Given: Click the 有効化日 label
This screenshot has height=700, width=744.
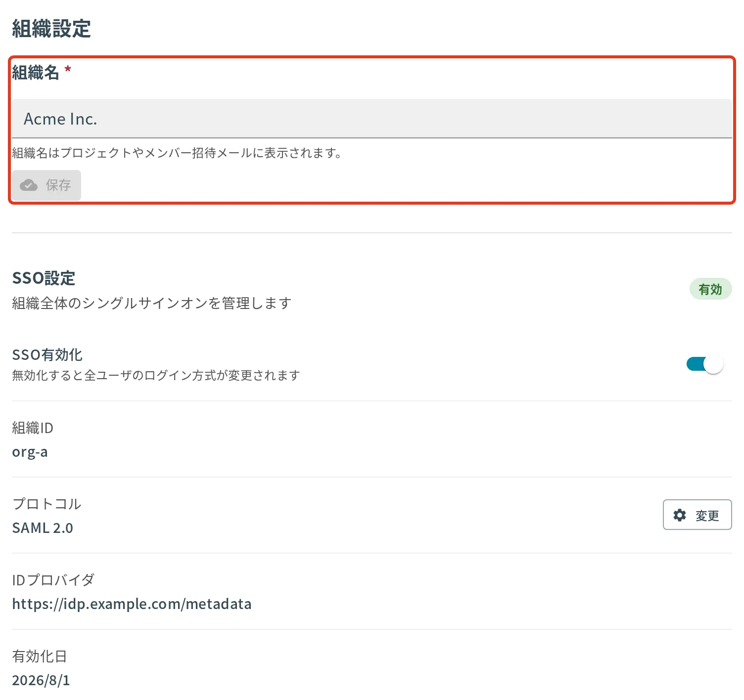Looking at the screenshot, I should point(40,656).
